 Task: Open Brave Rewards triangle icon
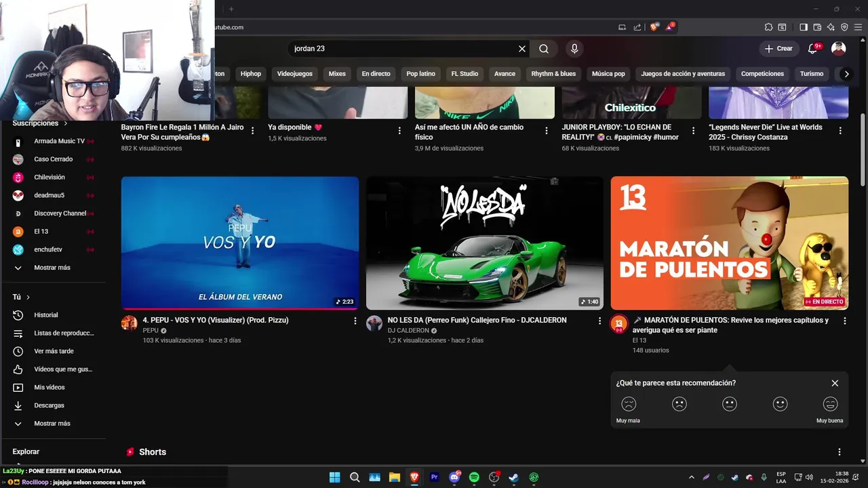tap(669, 27)
